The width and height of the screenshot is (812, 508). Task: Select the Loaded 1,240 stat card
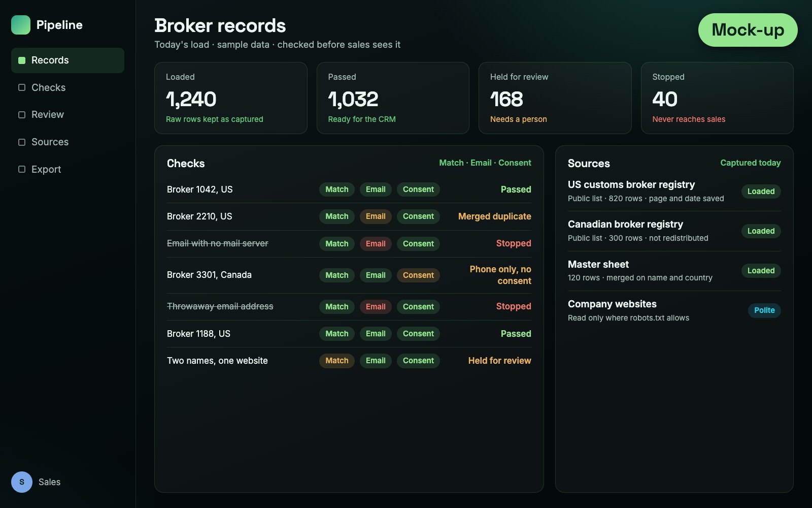(x=231, y=98)
